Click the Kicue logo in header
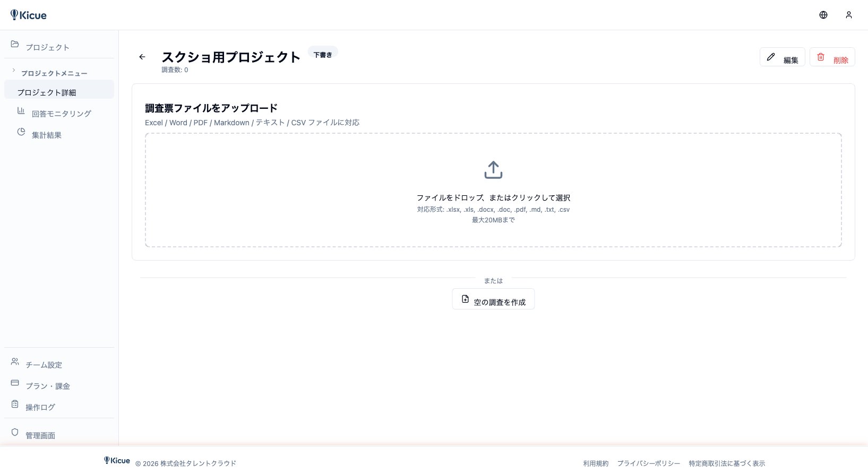868x474 pixels. pos(29,15)
